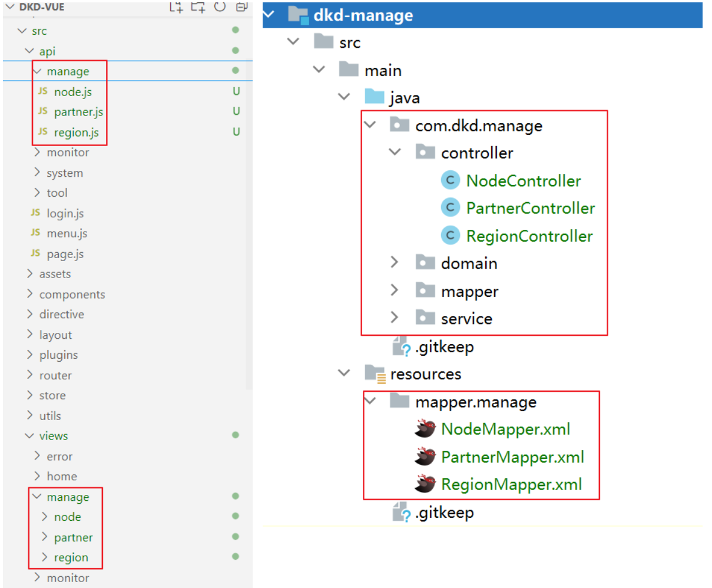Select the RegionController class name

[529, 236]
